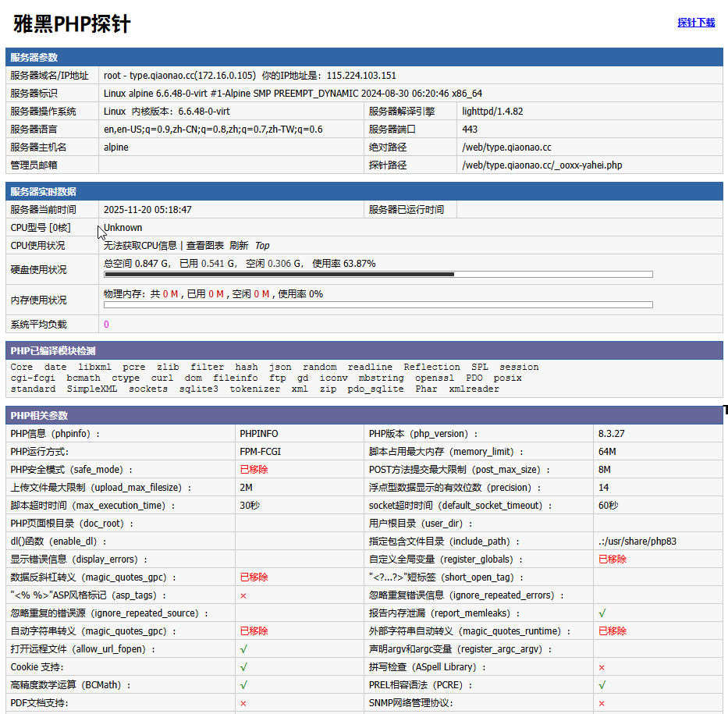Click the 硬盘使用状况 disk usage progress bar
This screenshot has height=714, width=728.
(x=378, y=274)
